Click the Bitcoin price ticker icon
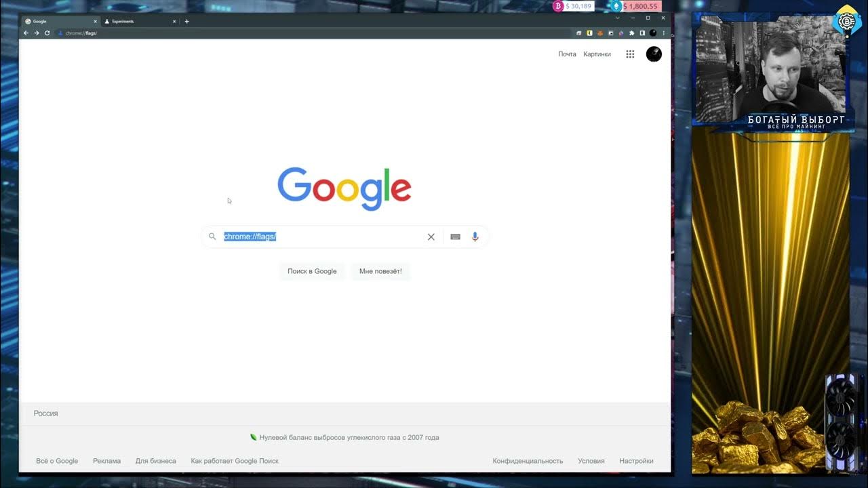The width and height of the screenshot is (868, 488). [x=558, y=6]
